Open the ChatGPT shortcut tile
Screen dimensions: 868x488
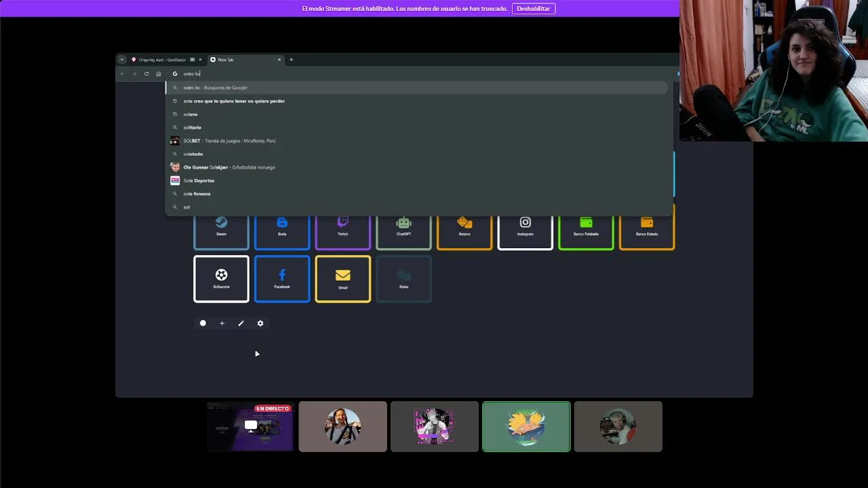click(x=403, y=231)
